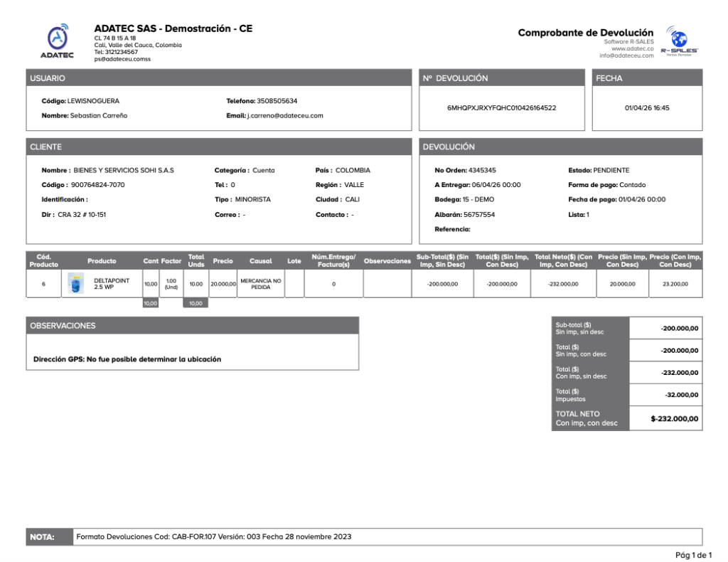
Task: Click the CLIENTE section header
Action: tap(219, 147)
